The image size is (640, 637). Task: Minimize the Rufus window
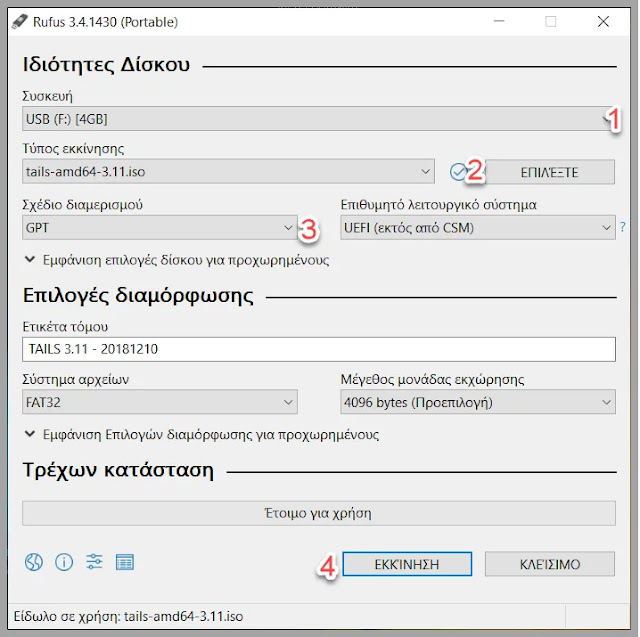(499, 21)
